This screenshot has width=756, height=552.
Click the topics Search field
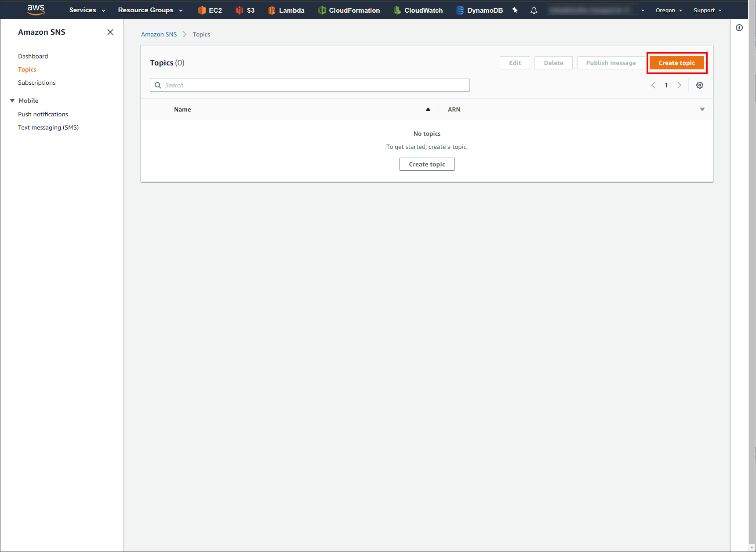pos(310,85)
